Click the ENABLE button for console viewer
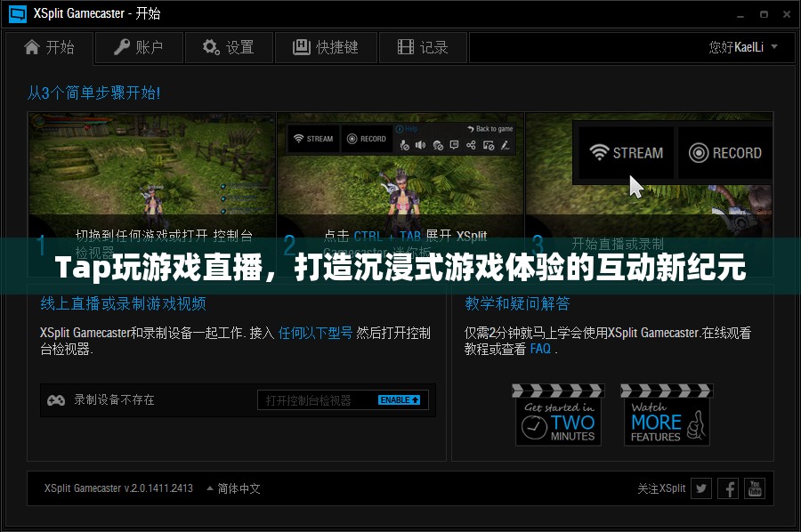This screenshot has width=801, height=532. pos(400,399)
